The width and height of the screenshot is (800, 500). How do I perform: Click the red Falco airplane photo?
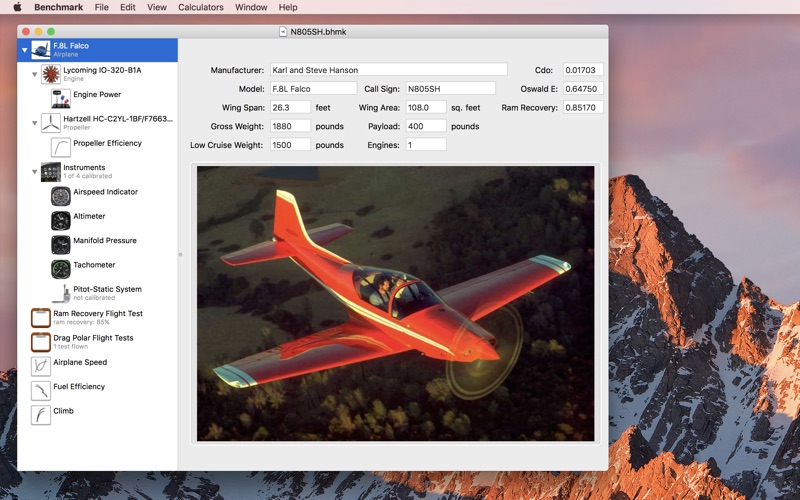pos(395,303)
